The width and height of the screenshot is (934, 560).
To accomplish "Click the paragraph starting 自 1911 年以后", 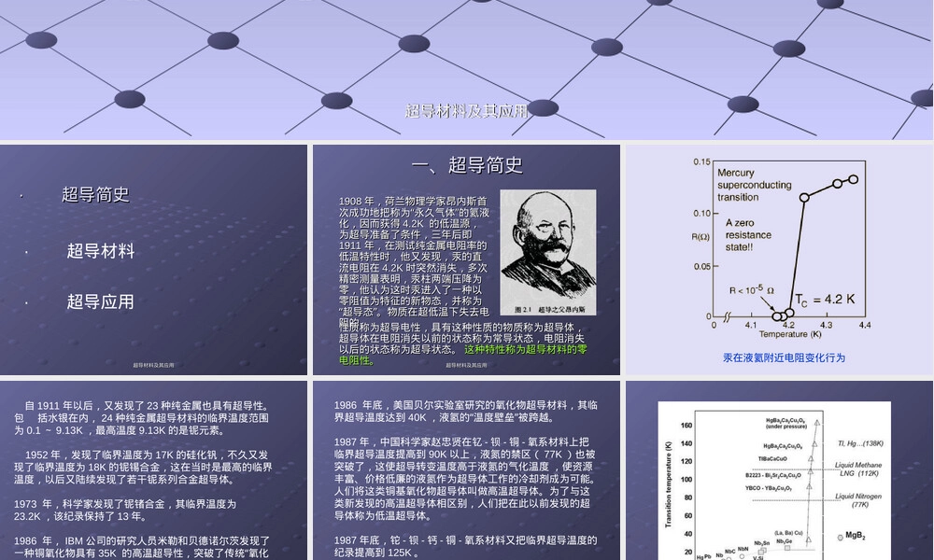I will tap(142, 418).
